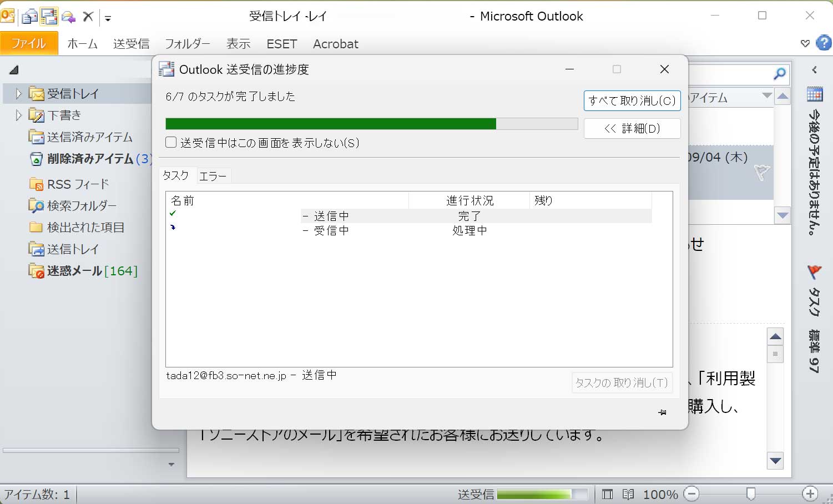Click message list scrollbar down arrow

coord(782,215)
